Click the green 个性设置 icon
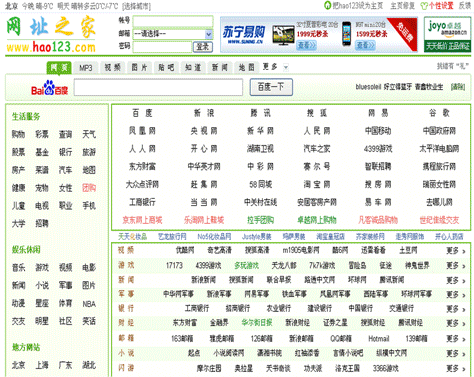The image size is (474, 377). [x=424, y=6]
